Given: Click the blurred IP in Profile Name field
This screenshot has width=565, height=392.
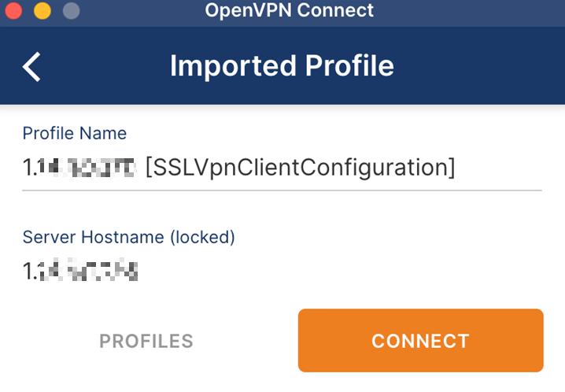Looking at the screenshot, I should pyautogui.click(x=79, y=168).
